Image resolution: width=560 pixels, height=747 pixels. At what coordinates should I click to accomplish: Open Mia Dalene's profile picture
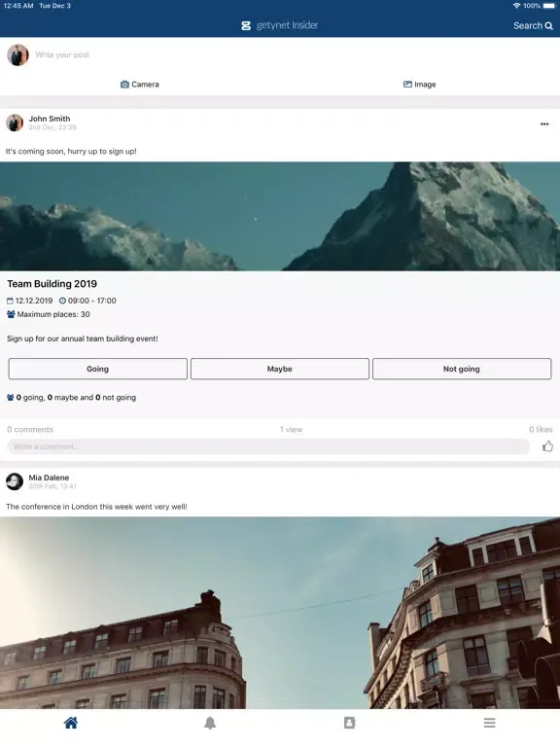tap(15, 481)
